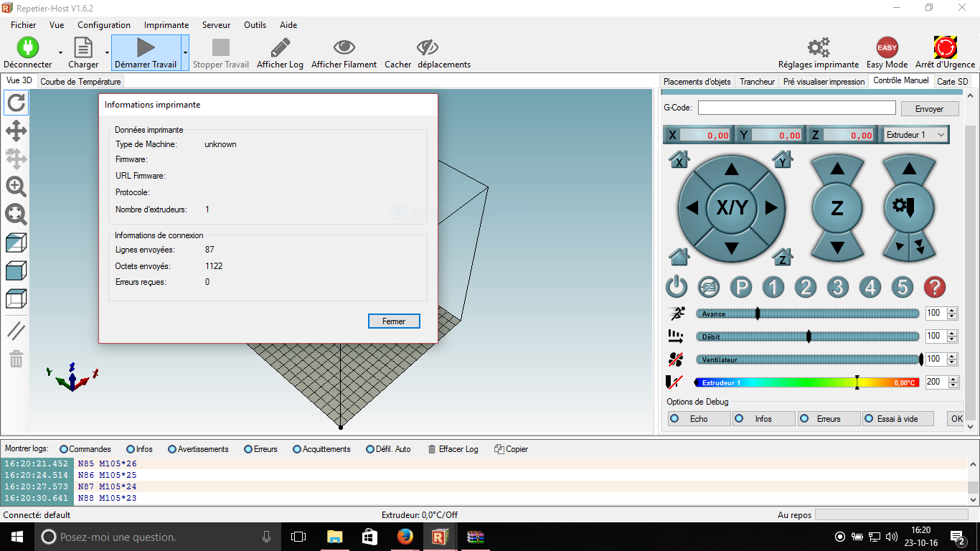
Task: Click the Avance speed slider
Action: click(807, 314)
